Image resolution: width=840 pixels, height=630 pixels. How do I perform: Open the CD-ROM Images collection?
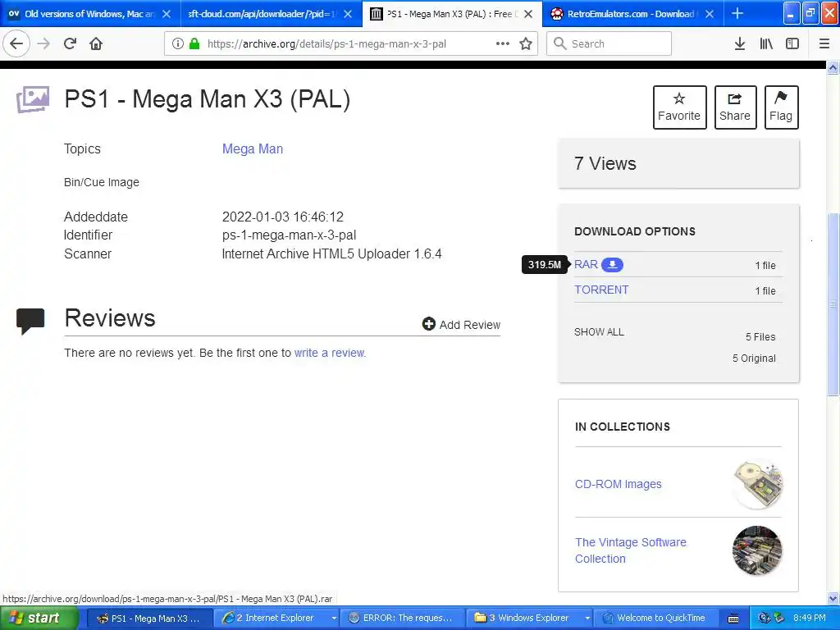pyautogui.click(x=619, y=484)
